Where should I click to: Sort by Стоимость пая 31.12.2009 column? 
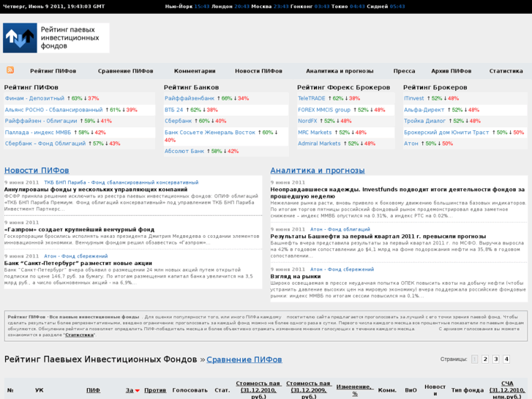308,389
